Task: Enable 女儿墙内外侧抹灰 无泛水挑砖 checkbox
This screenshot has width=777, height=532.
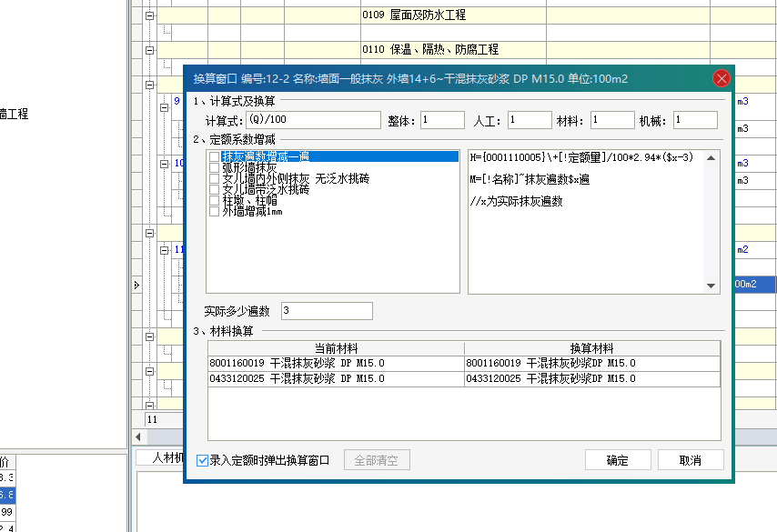Action: [x=214, y=178]
